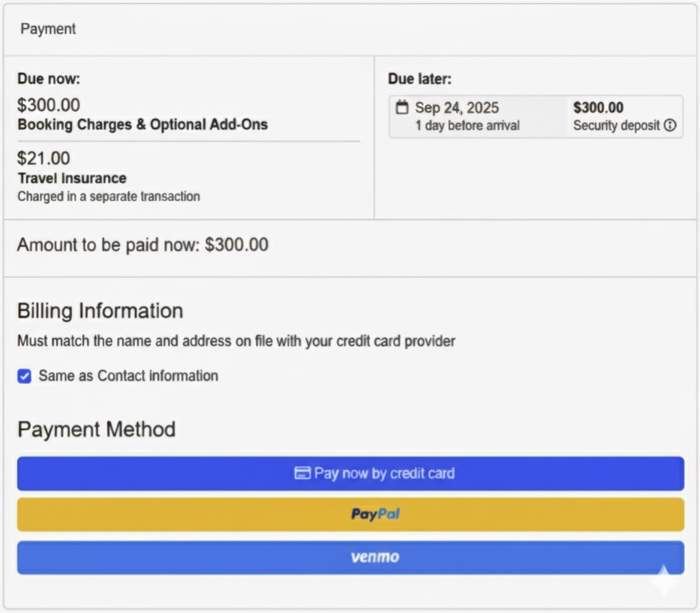Click the bold $300.00 security deposit amount
Image resolution: width=700 pixels, height=613 pixels.
pyautogui.click(x=598, y=108)
